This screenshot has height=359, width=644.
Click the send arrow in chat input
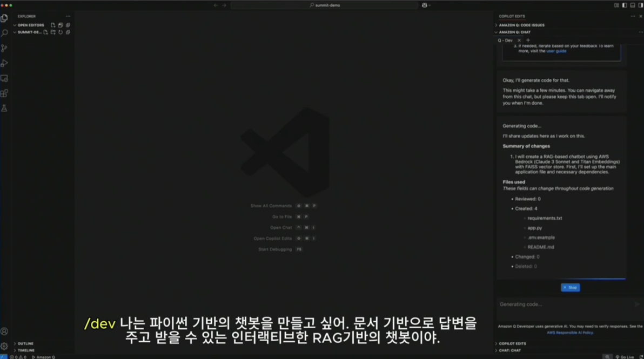click(637, 304)
